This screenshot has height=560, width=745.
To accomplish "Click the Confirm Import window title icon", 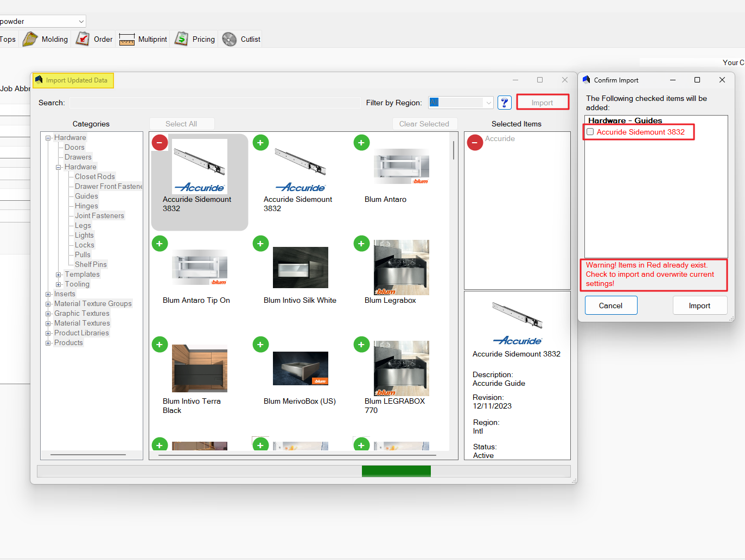I will [x=586, y=80].
